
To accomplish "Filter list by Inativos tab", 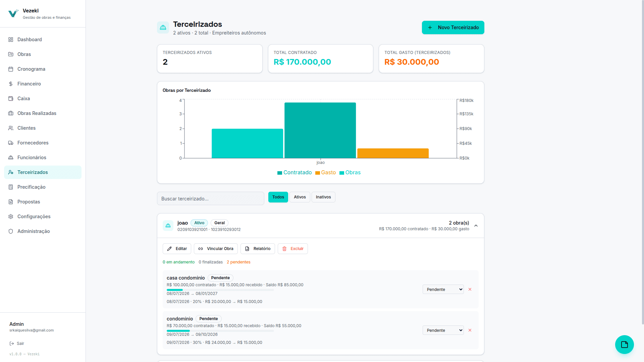I will click(323, 197).
